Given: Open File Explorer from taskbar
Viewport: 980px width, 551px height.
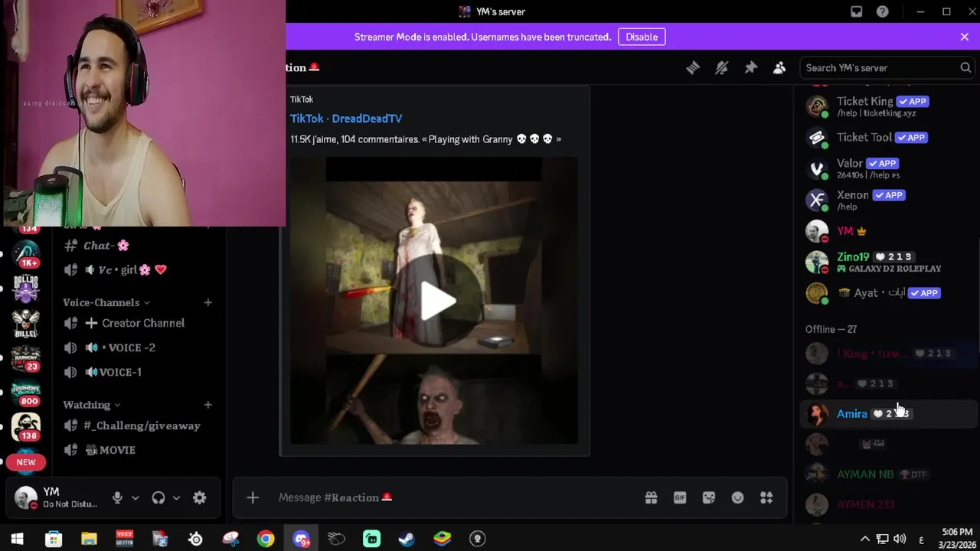Looking at the screenshot, I should tap(89, 539).
